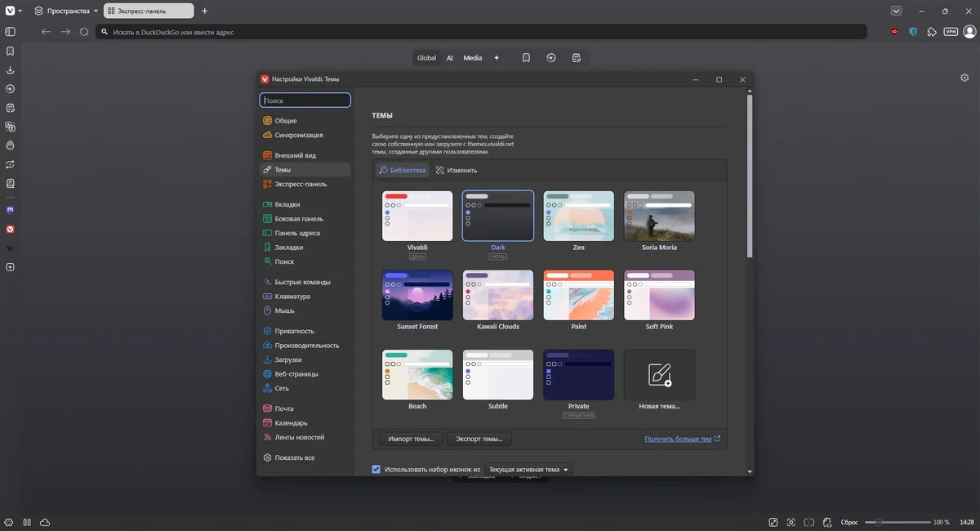Go forward with the right arrow
The image size is (980, 531).
click(65, 32)
